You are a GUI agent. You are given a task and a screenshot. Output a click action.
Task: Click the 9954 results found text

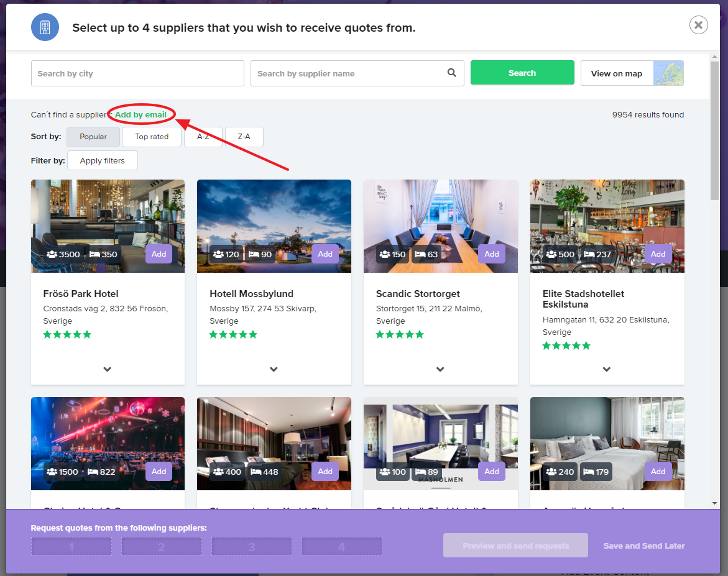point(648,115)
